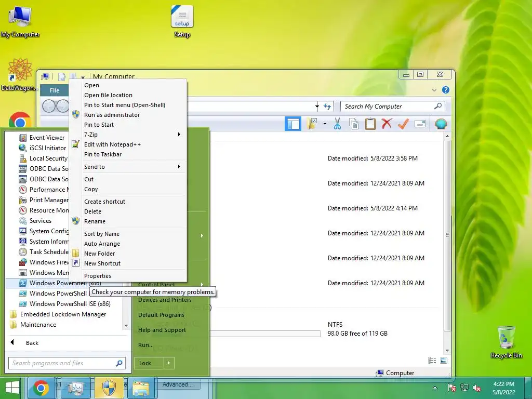Open the Recycle Bin on desktop
The height and width of the screenshot is (399, 532).
506,342
